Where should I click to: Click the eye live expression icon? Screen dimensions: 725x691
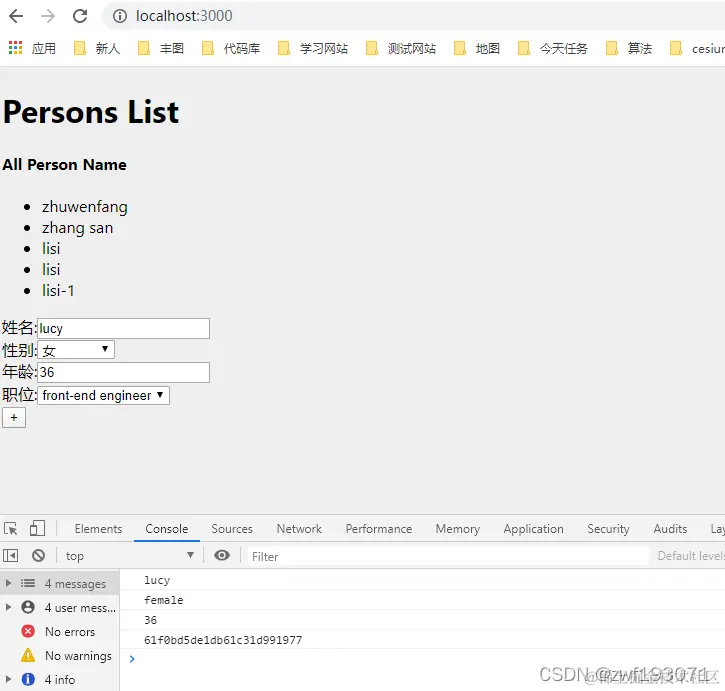pyautogui.click(x=222, y=555)
